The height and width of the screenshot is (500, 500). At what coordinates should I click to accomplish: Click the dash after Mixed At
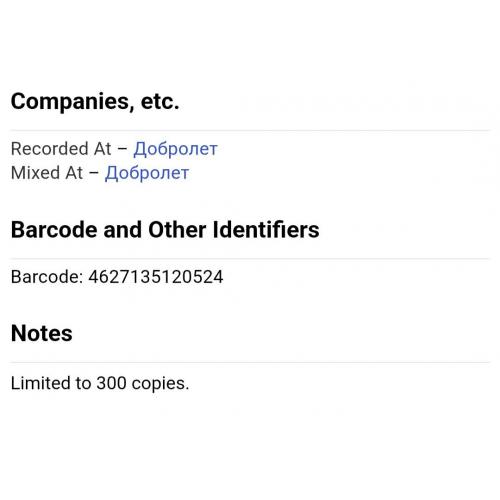pyautogui.click(x=94, y=173)
